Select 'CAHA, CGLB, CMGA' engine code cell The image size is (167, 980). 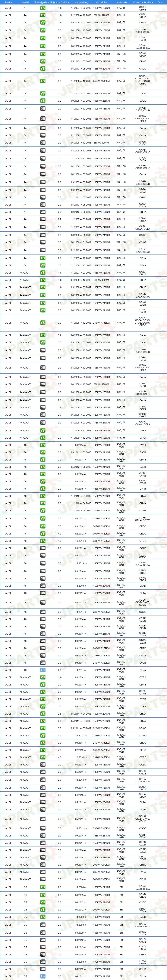coord(143,925)
